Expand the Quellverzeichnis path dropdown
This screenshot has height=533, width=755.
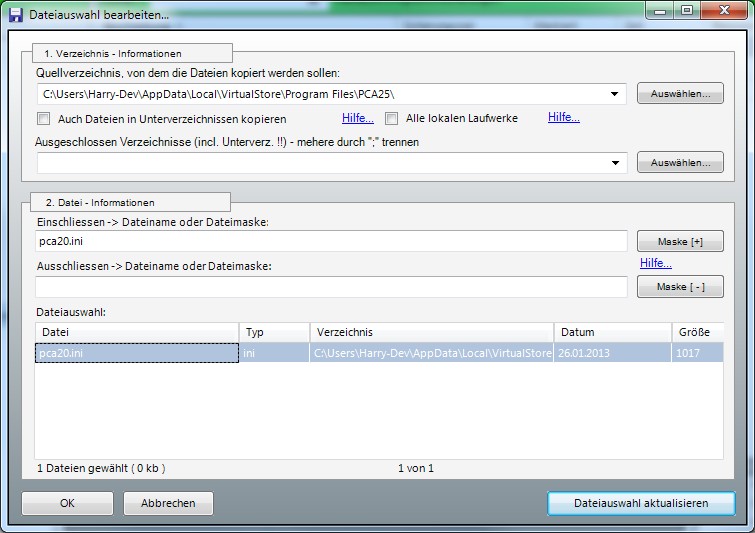[x=613, y=95]
